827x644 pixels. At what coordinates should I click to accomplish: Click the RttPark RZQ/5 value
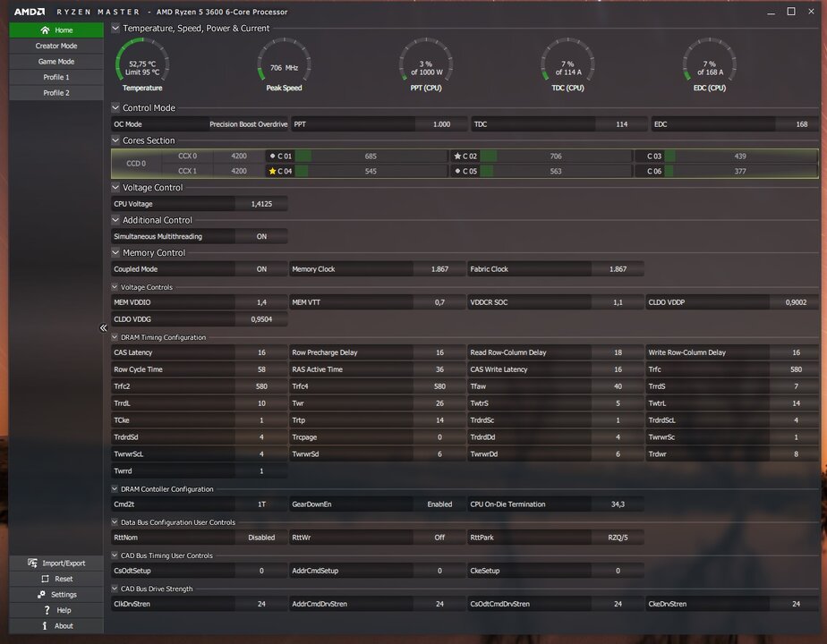pos(618,538)
